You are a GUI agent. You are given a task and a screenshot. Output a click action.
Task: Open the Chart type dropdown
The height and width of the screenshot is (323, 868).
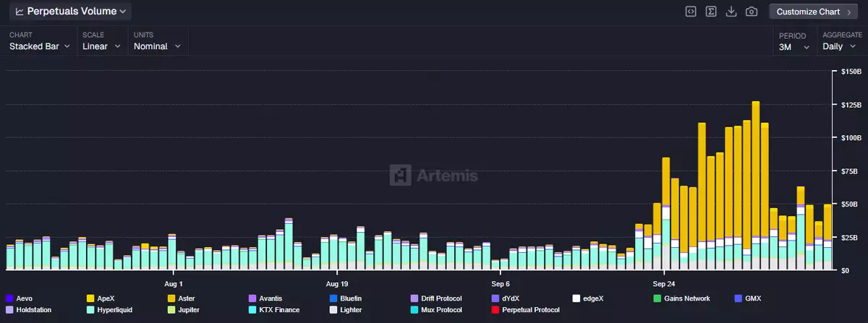click(x=40, y=46)
